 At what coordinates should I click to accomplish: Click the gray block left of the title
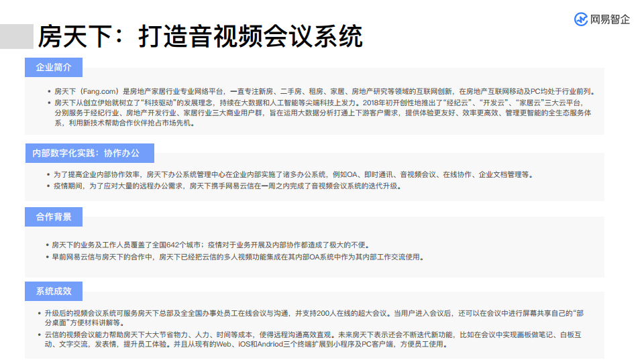point(16,36)
